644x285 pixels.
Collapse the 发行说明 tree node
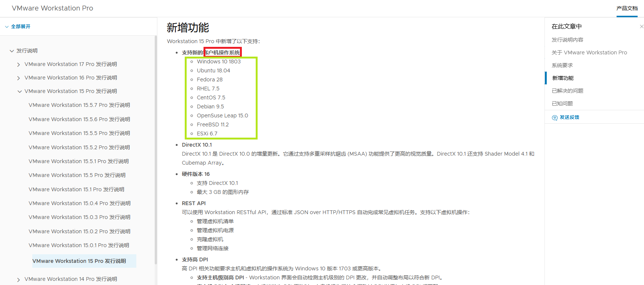12,51
